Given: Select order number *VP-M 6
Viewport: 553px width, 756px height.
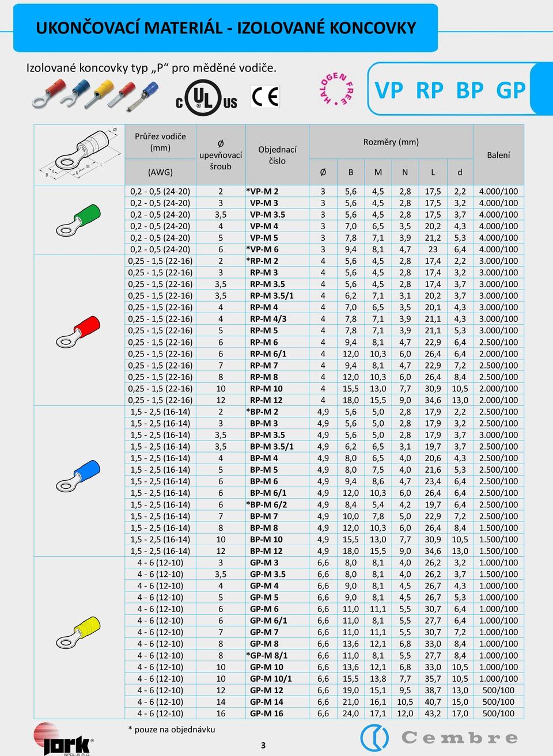Looking at the screenshot, I should pos(262,249).
